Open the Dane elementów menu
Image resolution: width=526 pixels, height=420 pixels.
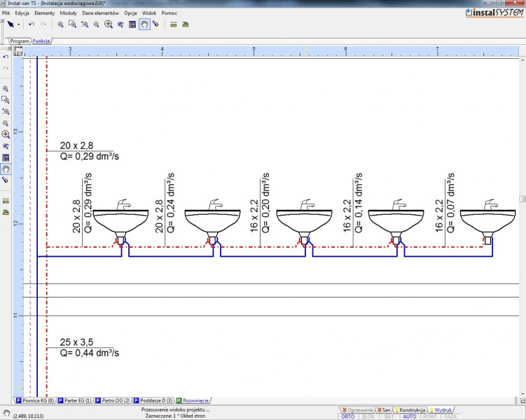[x=100, y=13]
